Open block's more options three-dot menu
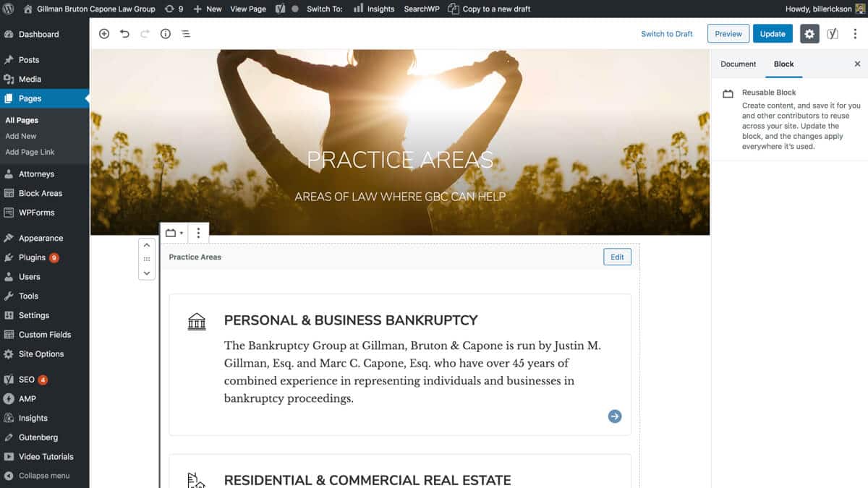This screenshot has height=488, width=868. [198, 233]
